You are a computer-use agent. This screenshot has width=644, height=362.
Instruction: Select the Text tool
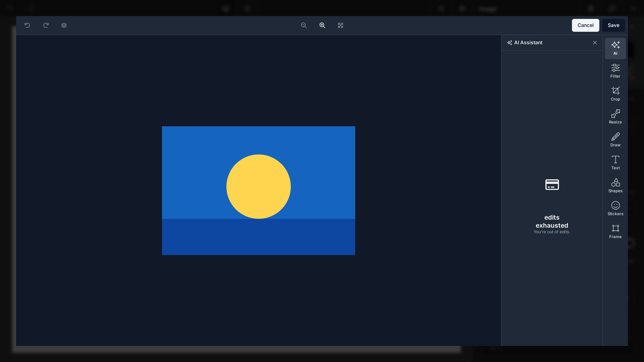(615, 163)
